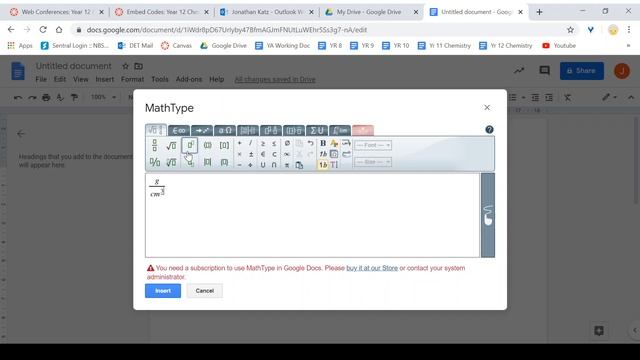Close the MathType dialog with X

coord(487,107)
